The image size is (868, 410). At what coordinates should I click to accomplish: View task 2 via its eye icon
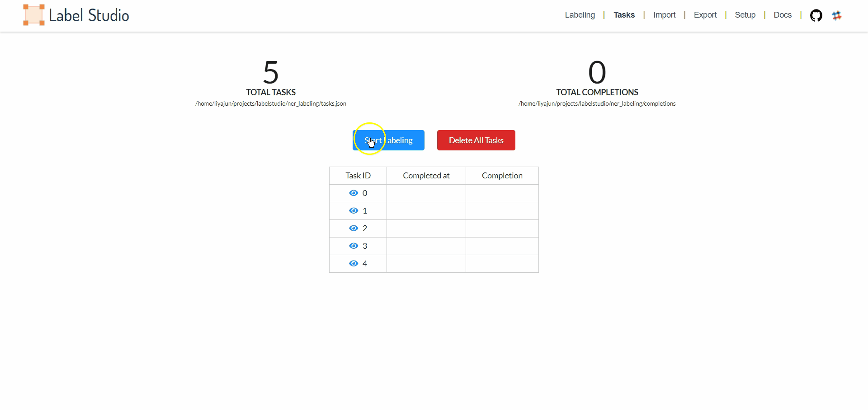click(354, 228)
